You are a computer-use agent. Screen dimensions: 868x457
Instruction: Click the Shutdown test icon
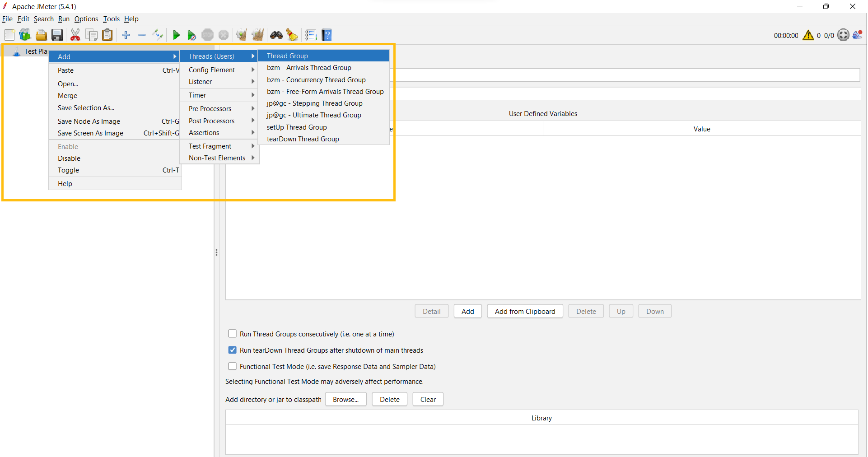[x=224, y=35]
